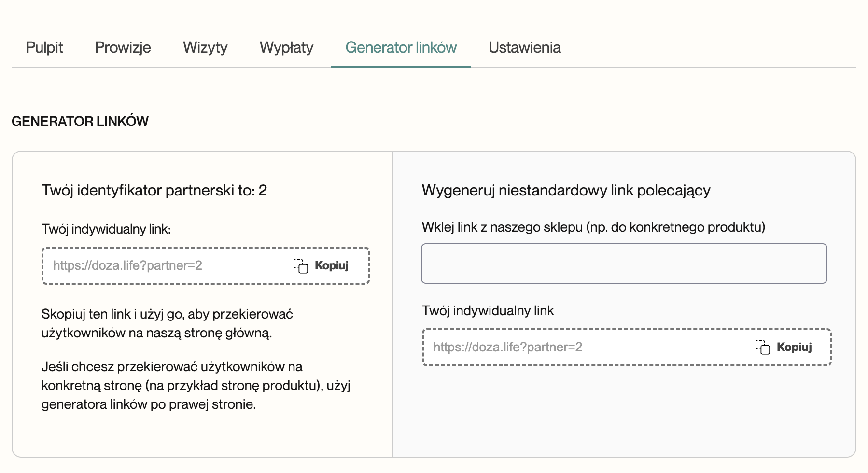Click the GENERATOR LINKÓW section heading
Viewport: 868px width, 473px height.
(80, 121)
